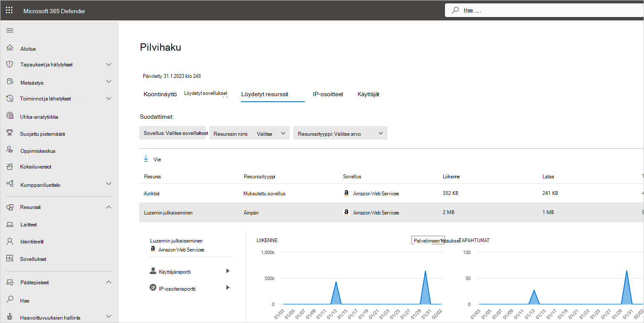Select the Luzernin julkaiseminen table row name
This screenshot has width=644, height=323.
click(x=168, y=212)
